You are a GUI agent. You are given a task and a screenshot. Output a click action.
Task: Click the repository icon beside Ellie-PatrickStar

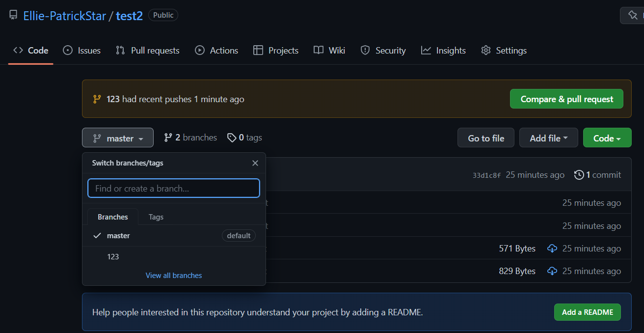14,16
